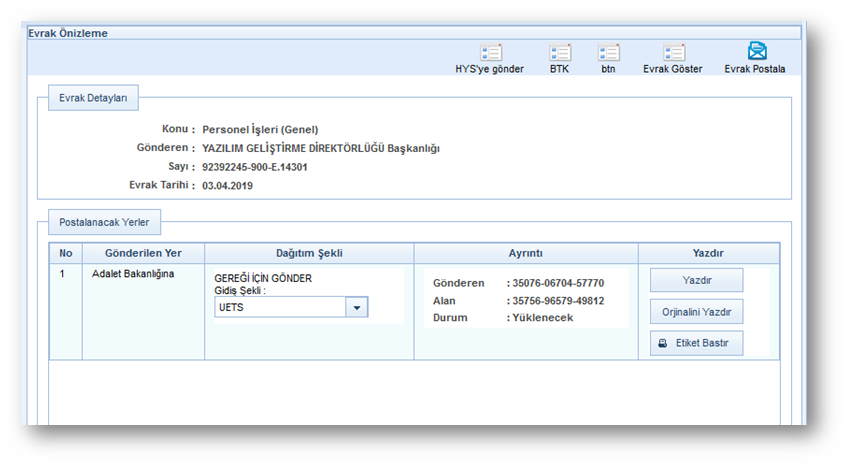This screenshot has height=467, width=849.
Task: Click the Dağıtım Şekli column header
Action: 309,253
